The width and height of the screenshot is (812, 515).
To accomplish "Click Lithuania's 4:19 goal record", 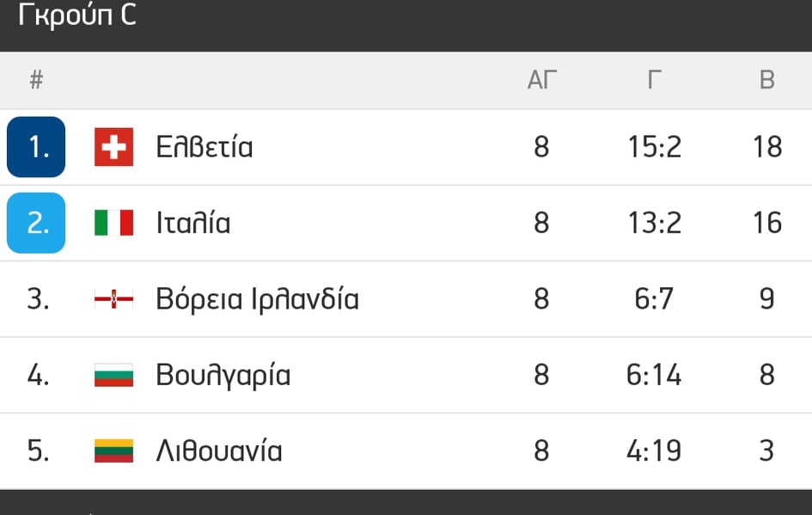I will pyautogui.click(x=654, y=451).
